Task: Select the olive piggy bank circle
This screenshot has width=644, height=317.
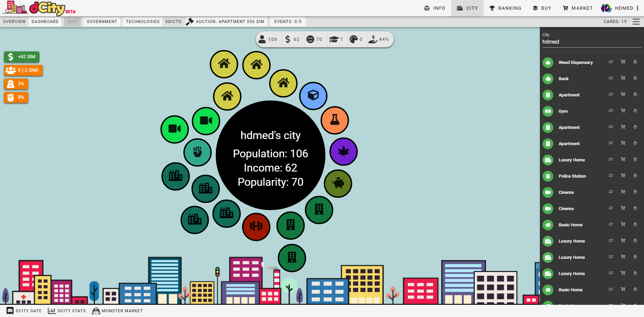Action: click(338, 183)
